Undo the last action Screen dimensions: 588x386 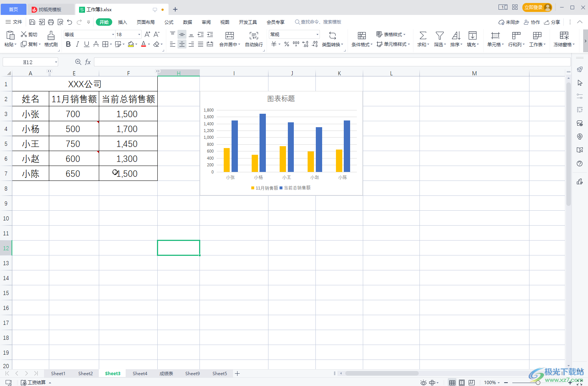tap(70, 22)
